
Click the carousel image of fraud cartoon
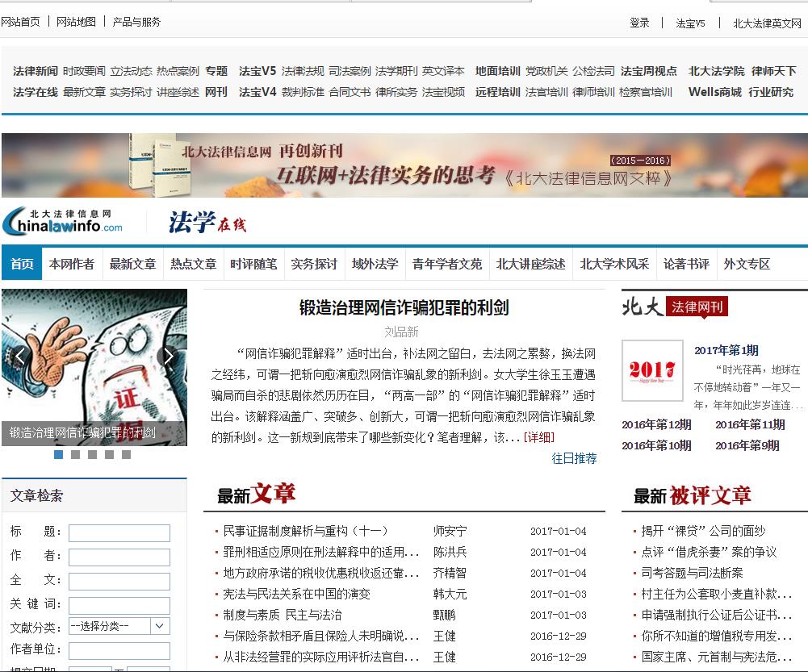(94, 367)
